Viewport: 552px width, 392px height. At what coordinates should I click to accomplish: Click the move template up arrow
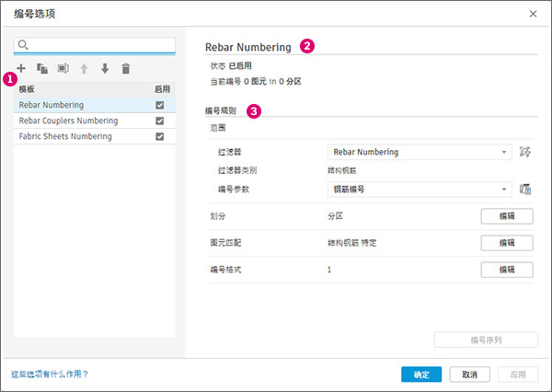coord(85,68)
